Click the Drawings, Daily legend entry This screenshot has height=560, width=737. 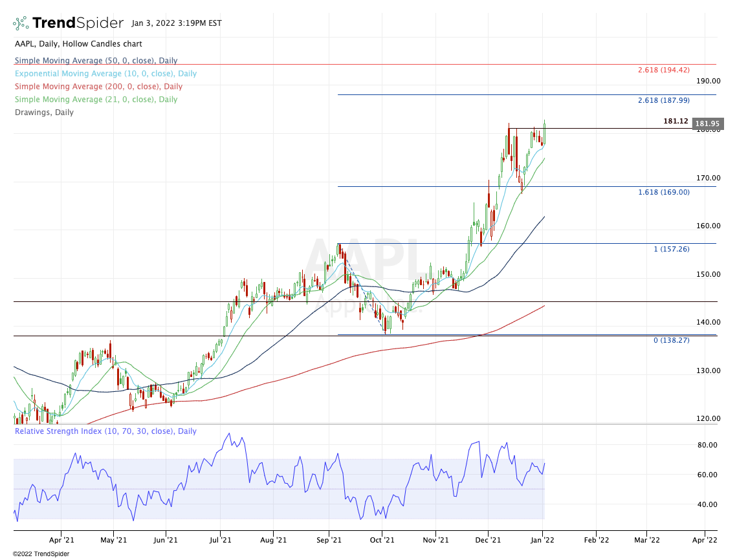44,113
